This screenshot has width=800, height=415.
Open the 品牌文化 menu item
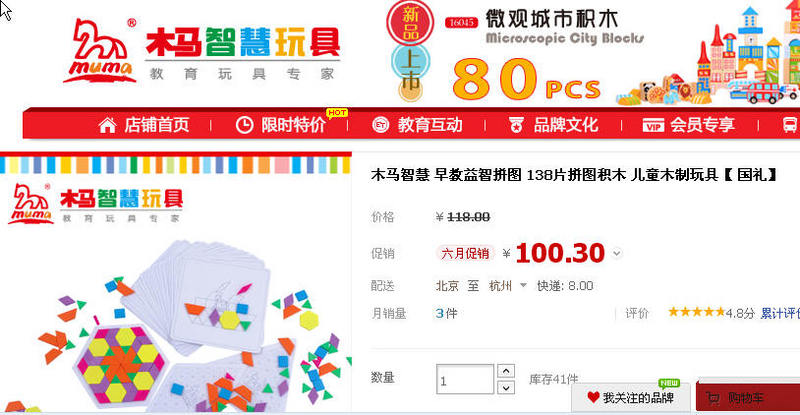[566, 125]
